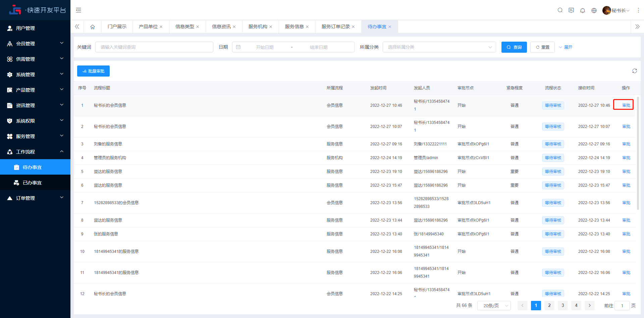Image resolution: width=644 pixels, height=318 pixels.
Task: Focus the 开始日期 start date field
Action: [x=265, y=47]
